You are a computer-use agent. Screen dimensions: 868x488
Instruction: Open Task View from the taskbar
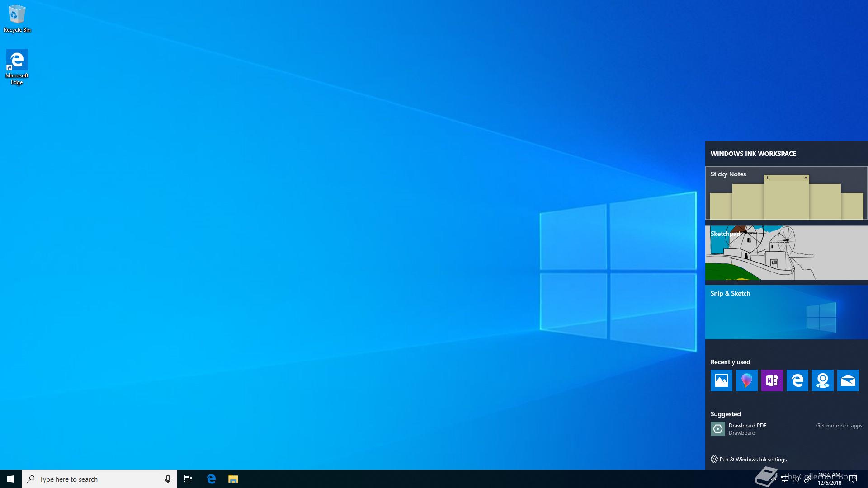click(188, 479)
